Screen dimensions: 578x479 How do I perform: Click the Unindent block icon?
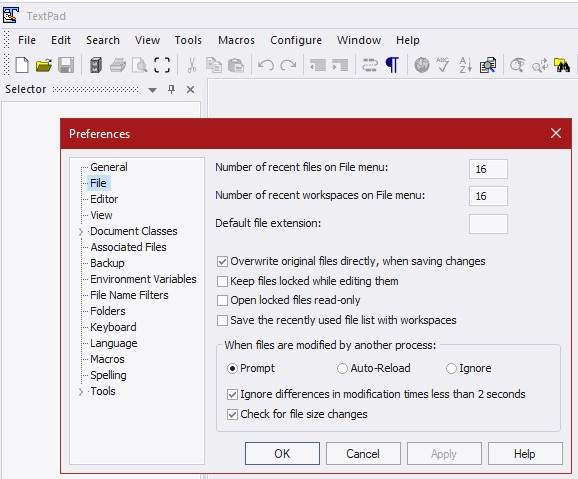tap(318, 65)
